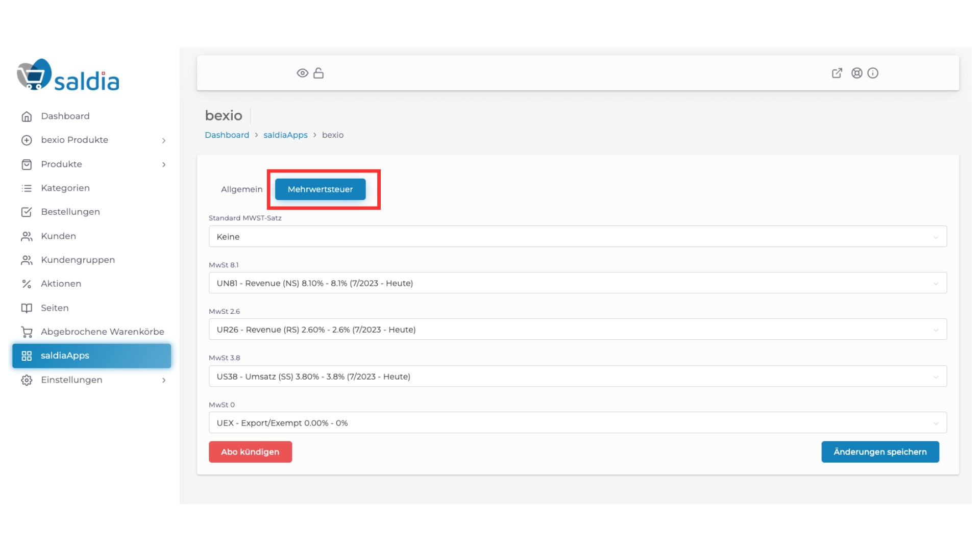Click the bexio page heading
Viewport: 980px width, 551px height.
224,116
